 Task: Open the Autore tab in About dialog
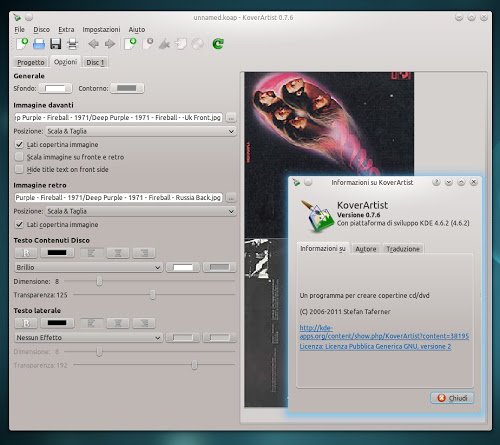tap(366, 249)
